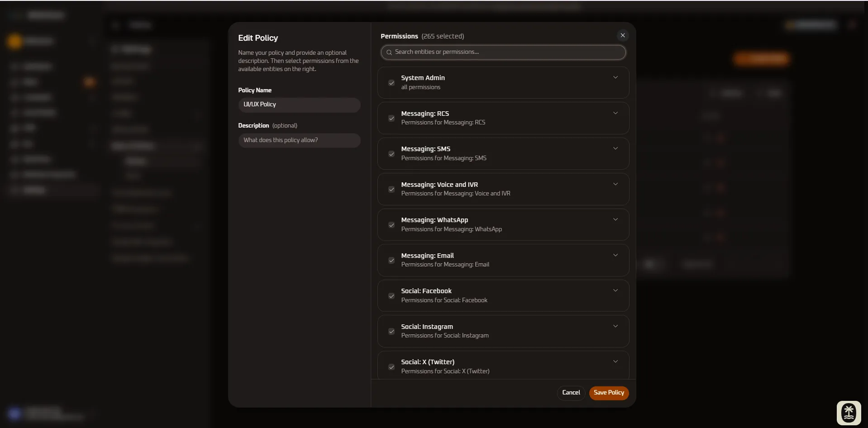
Task: Toggle Messaging: Voice and IVR checkbox
Action: (391, 190)
